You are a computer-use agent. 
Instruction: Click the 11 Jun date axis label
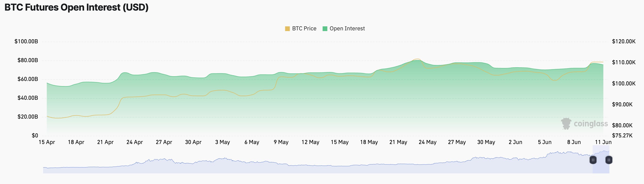pos(603,142)
